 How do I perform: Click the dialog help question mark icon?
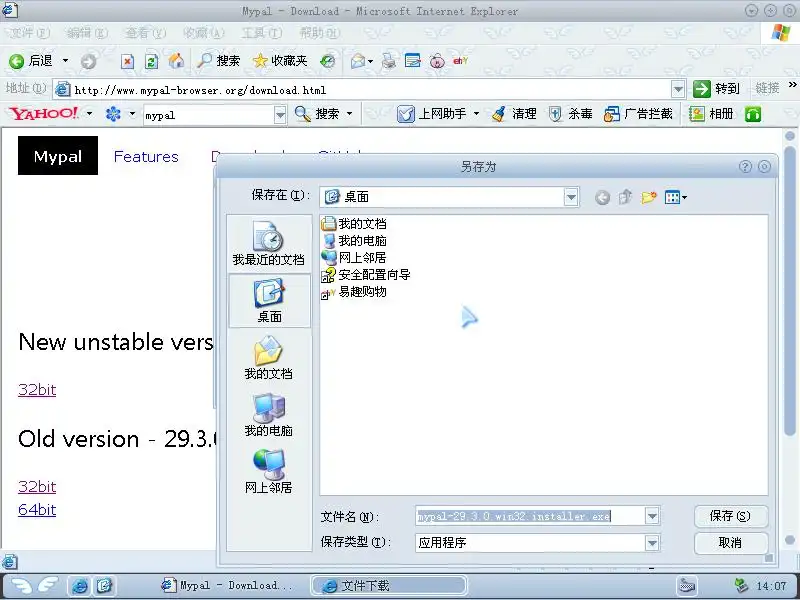point(745,167)
